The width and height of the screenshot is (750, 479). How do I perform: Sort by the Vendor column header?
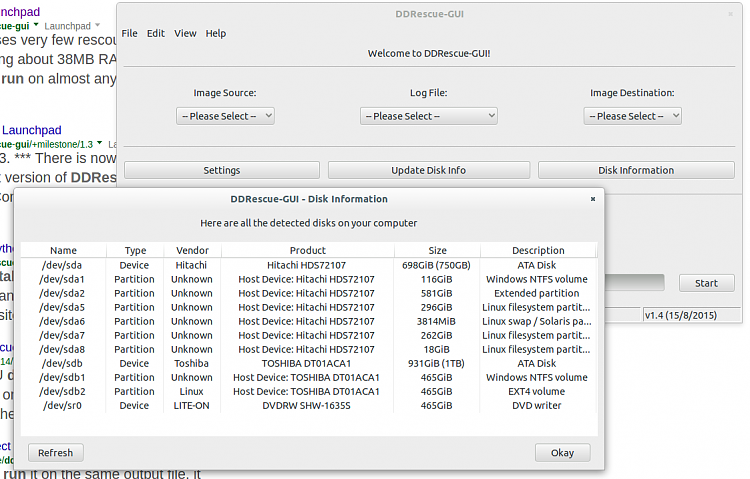click(192, 250)
